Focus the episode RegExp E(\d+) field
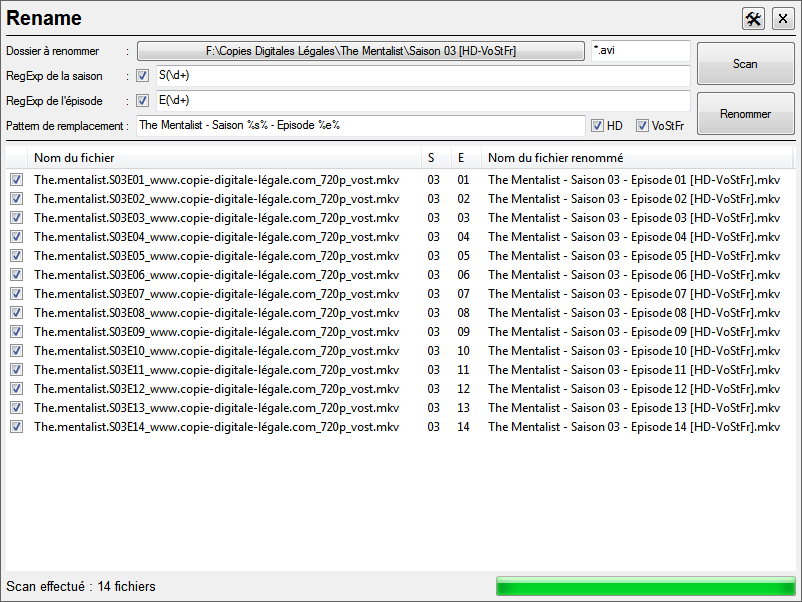Viewport: 802px width, 602px height. pos(420,100)
